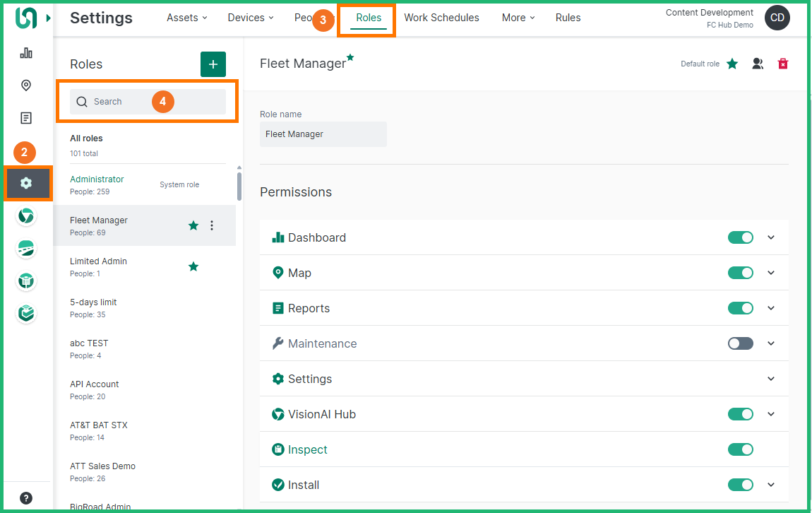
Task: Disable the Dashboard permission toggle
Action: pos(740,237)
